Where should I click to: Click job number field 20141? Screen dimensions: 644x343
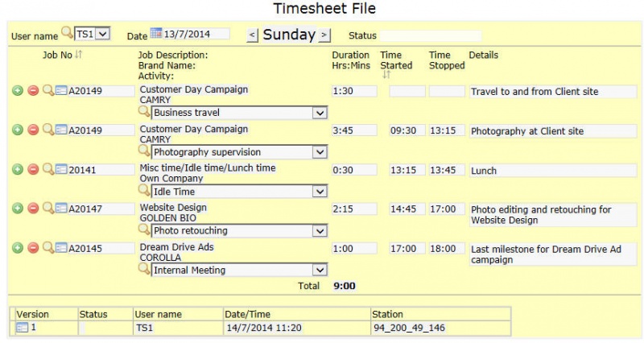[101, 170]
